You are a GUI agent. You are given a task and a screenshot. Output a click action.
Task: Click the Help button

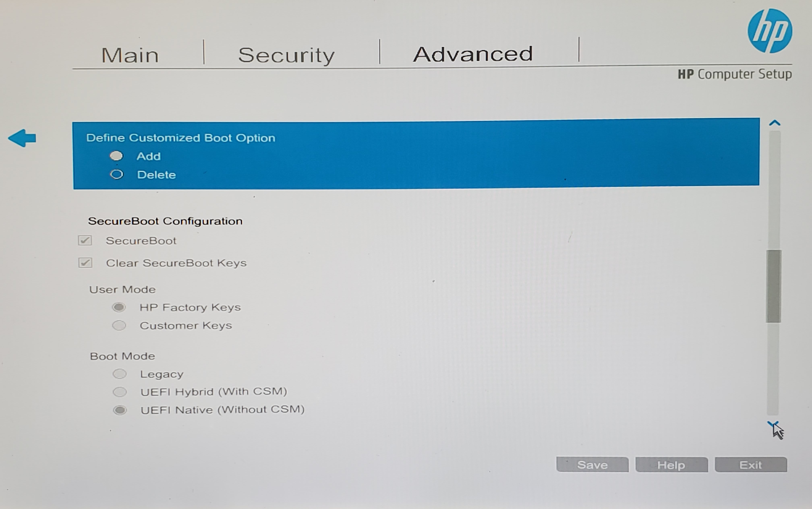pyautogui.click(x=672, y=465)
